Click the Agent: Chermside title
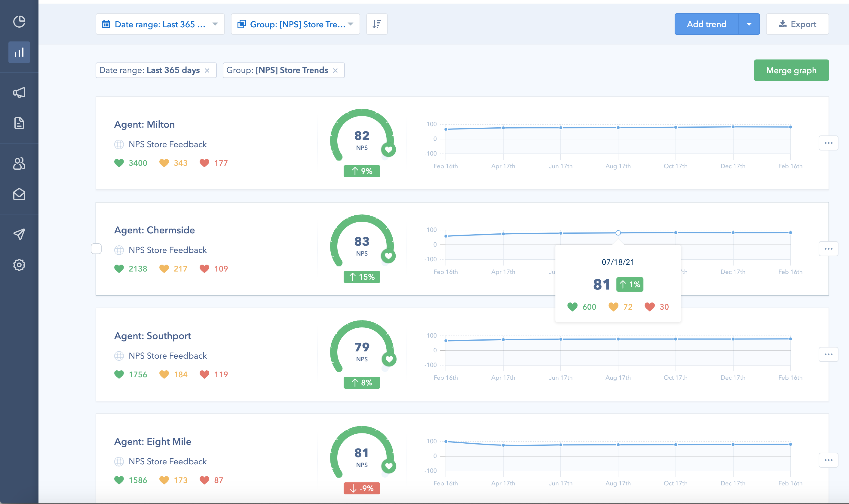 [154, 230]
